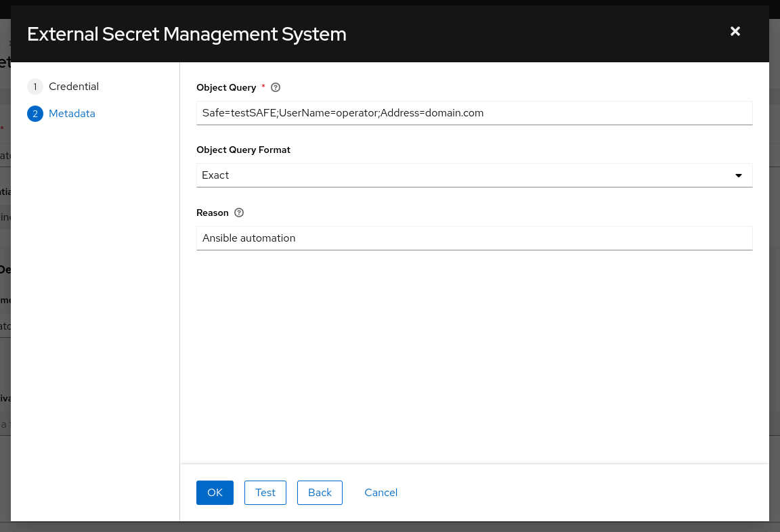The image size is (780, 532).
Task: Click the caret arrow beside Exact
Action: pos(739,175)
